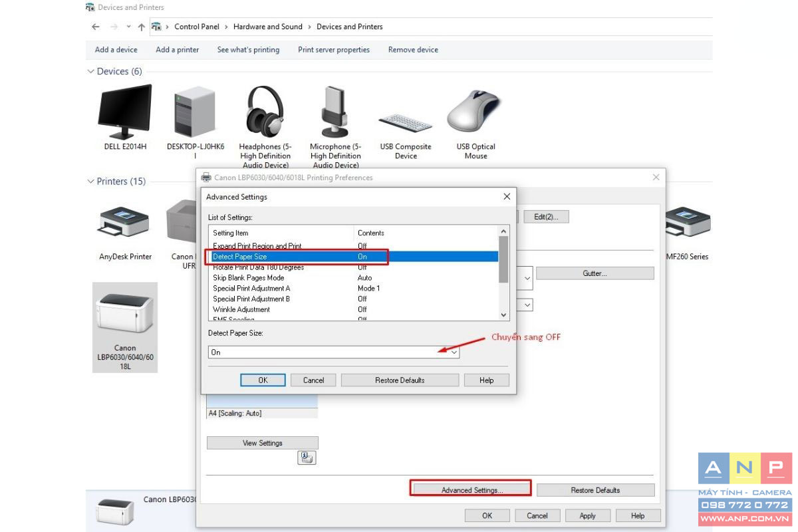Screen dimensions: 798x532
Task: Select the Expand Print Region and Print row
Action: coord(353,246)
